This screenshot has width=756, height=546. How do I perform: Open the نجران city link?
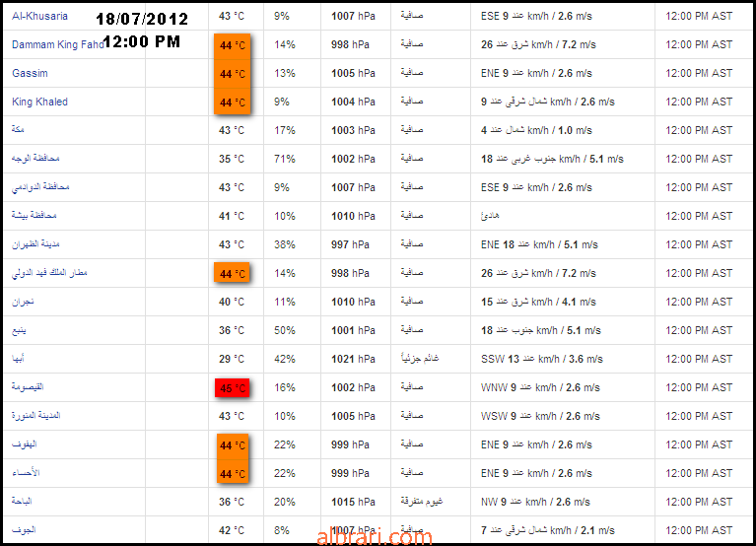[x=23, y=302]
